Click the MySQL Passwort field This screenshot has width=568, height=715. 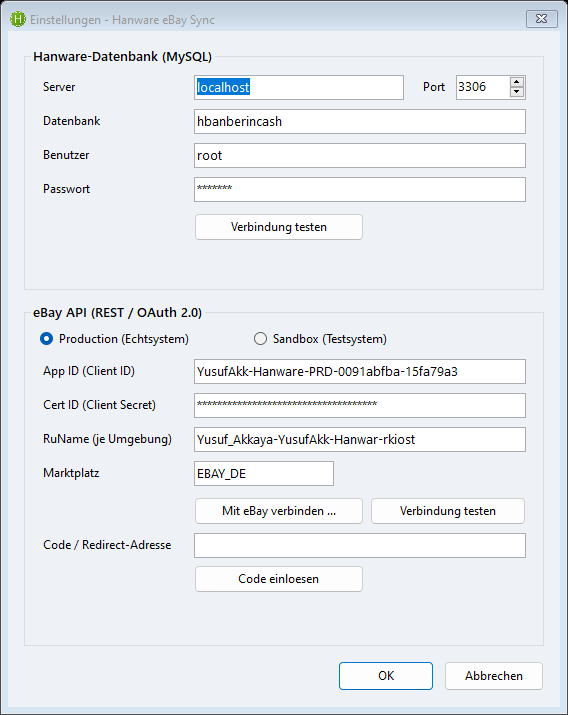click(360, 189)
